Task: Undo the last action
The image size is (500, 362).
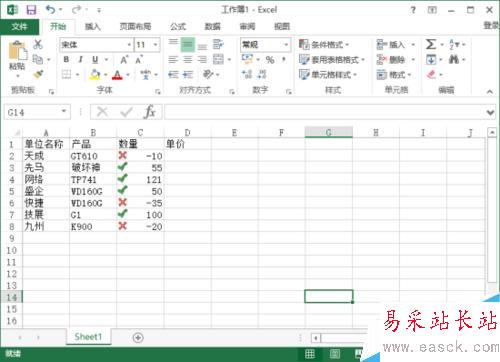Action: pyautogui.click(x=50, y=10)
